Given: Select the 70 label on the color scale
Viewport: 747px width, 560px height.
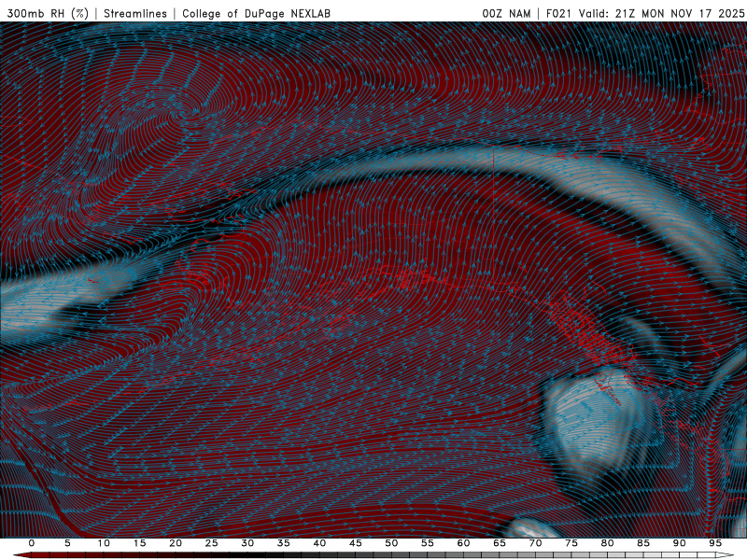Looking at the screenshot, I should tap(535, 543).
